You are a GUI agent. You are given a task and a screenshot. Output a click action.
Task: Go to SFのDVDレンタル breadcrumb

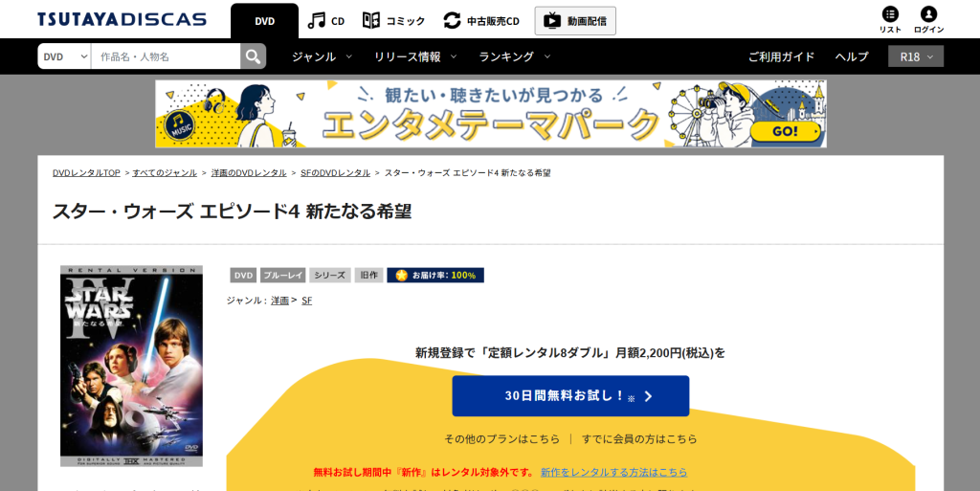tap(336, 173)
